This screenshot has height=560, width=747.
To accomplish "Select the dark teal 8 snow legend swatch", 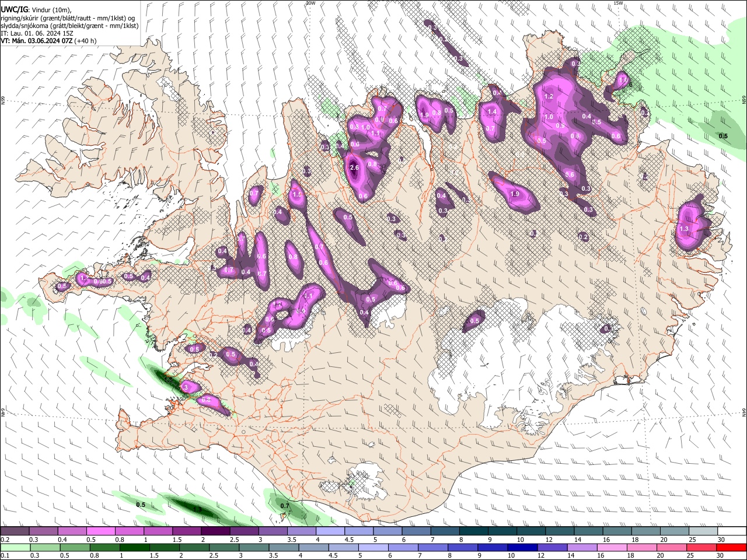I will [x=474, y=531].
